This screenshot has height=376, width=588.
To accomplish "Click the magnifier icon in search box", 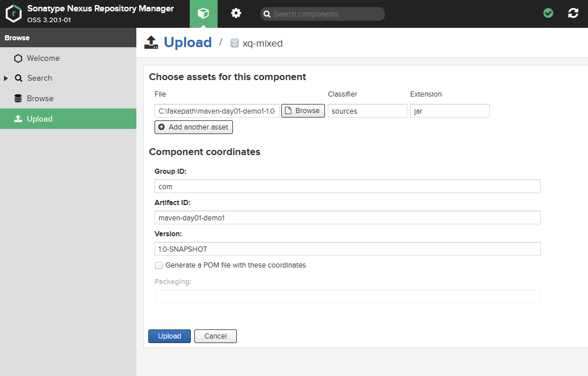I will 267,14.
